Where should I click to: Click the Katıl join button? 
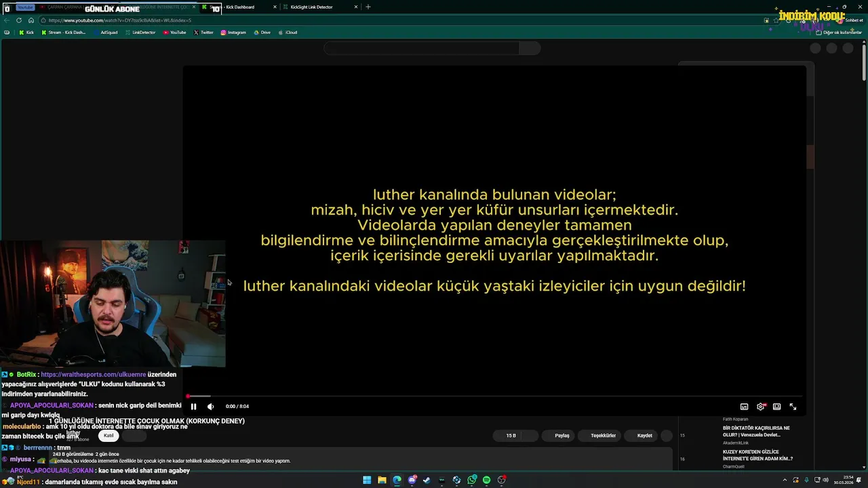108,436
